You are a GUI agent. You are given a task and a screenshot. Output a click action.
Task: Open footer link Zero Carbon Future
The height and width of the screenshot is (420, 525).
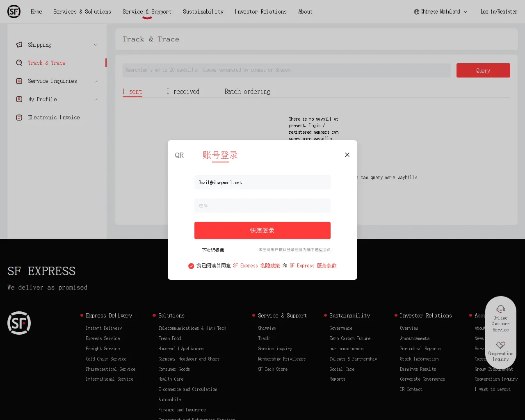pos(350,338)
